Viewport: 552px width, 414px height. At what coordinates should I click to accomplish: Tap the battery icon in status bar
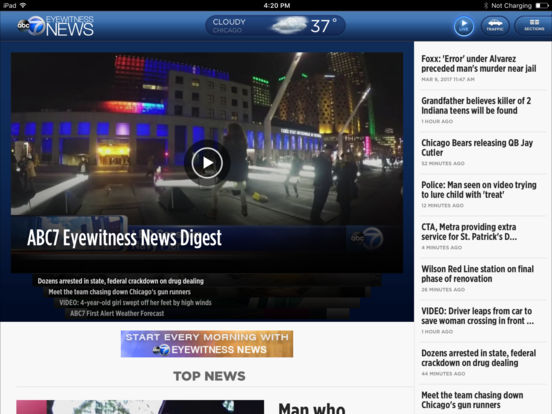tap(542, 5)
